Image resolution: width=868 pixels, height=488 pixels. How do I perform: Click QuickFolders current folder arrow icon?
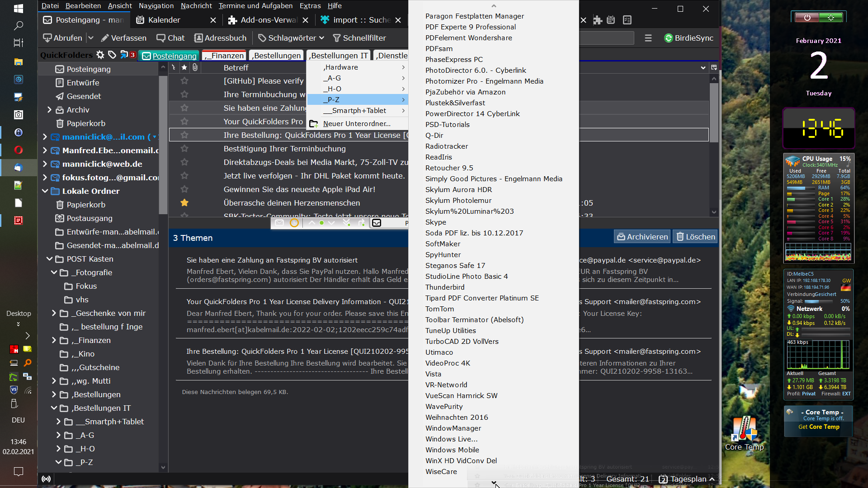tap(124, 55)
